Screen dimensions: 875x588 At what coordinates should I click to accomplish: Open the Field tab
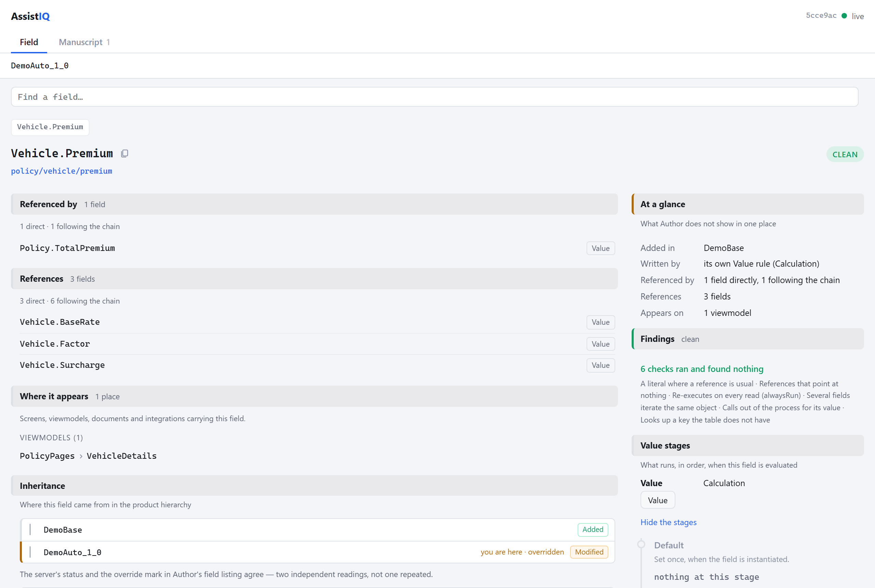pyautogui.click(x=29, y=42)
